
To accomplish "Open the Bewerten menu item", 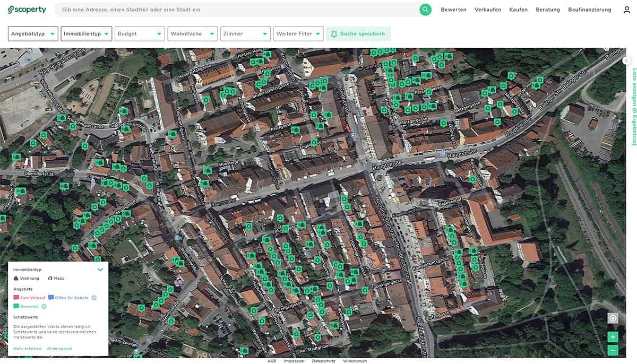I will (453, 10).
